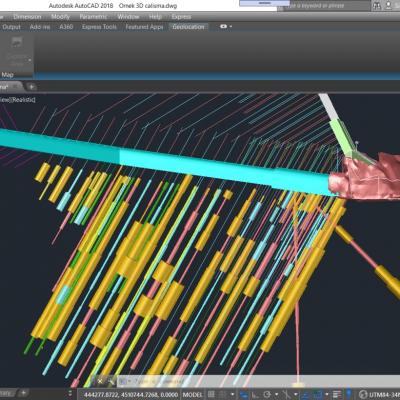Viewport: 400px width, 400px height.
Task: Click the MODEL space button
Action: pyautogui.click(x=192, y=395)
